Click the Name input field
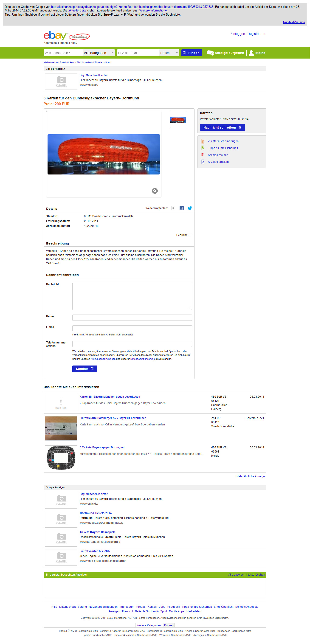Image resolution: width=310 pixels, height=644 pixels. (x=132, y=318)
